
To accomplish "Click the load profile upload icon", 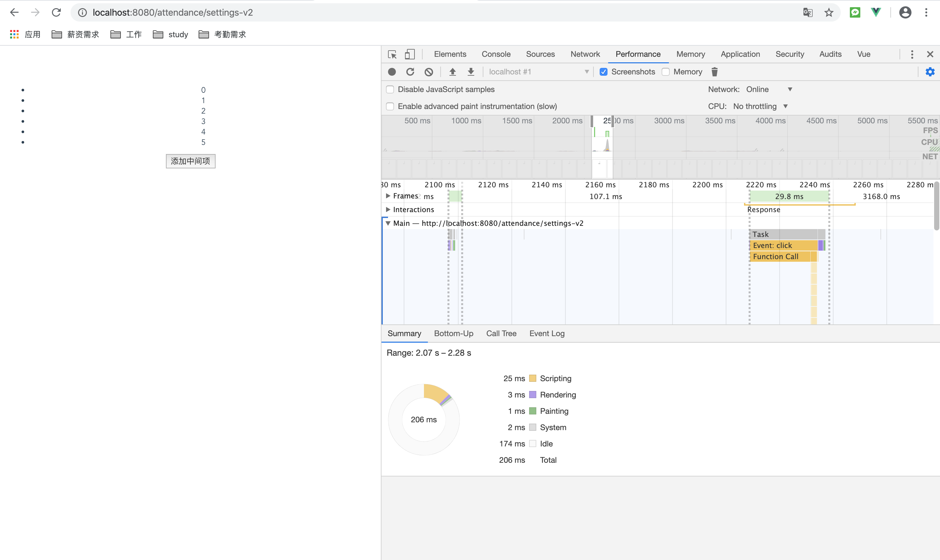I will (452, 72).
